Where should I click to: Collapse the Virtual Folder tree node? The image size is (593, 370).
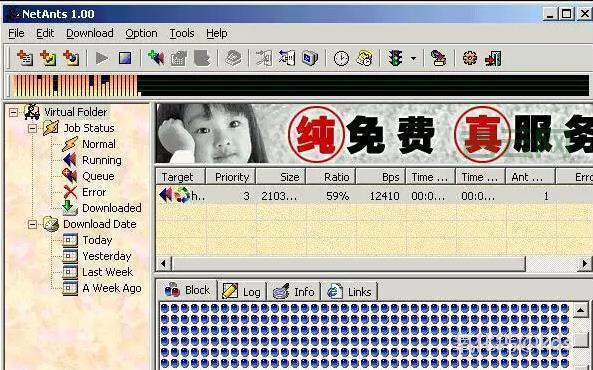13,112
